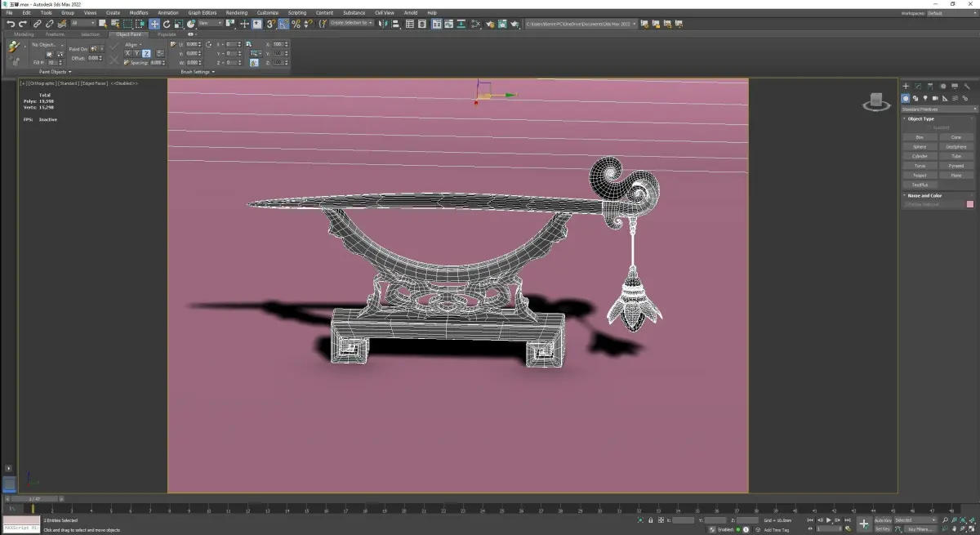980x535 pixels.
Task: Toggle the 3D Snaps icon
Action: point(270,24)
